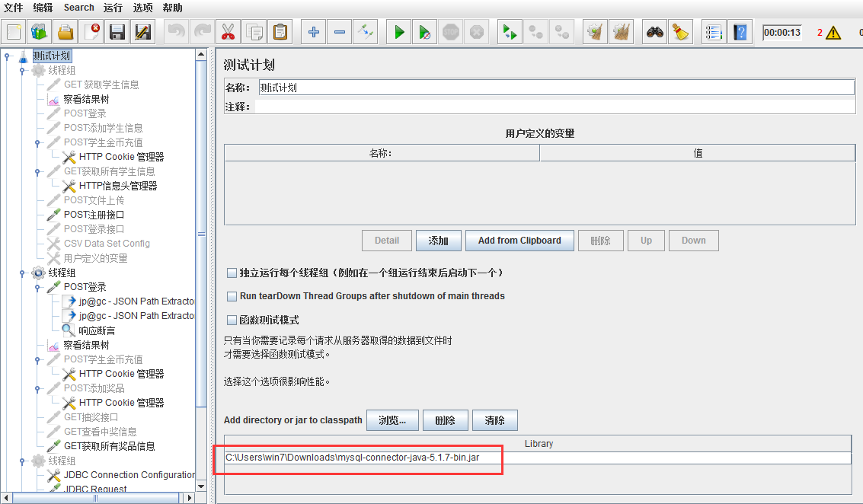The width and height of the screenshot is (863, 504).
Task: Click the 添加 variable button
Action: pyautogui.click(x=438, y=241)
